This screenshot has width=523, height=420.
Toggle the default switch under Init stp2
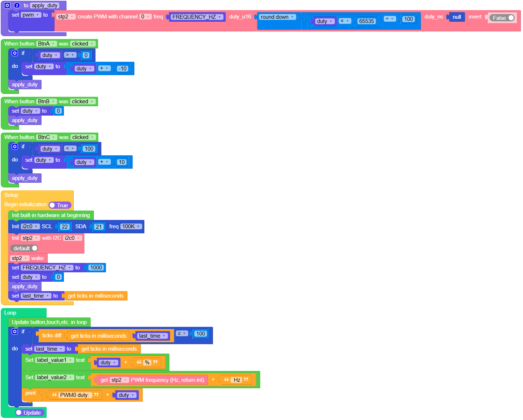click(24, 248)
